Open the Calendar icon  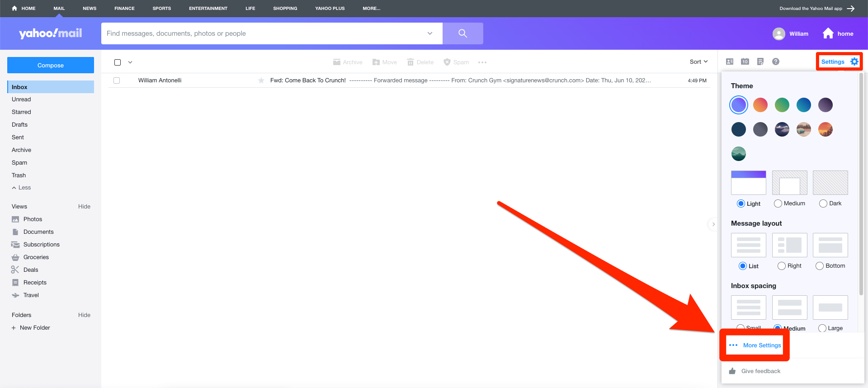[x=745, y=62]
